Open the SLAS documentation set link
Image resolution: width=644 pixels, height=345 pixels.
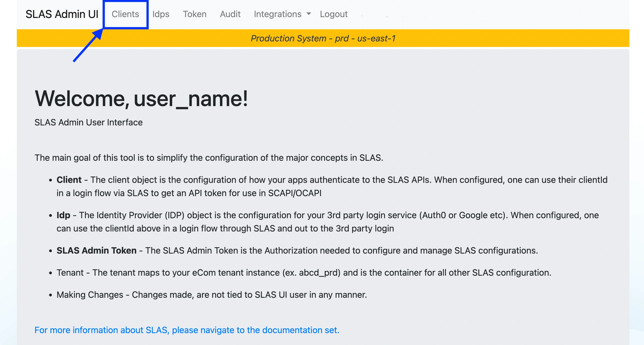coord(187,330)
